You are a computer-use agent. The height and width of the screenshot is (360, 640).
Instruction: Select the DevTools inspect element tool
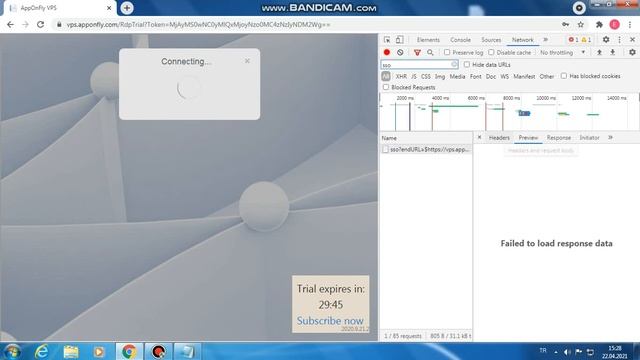[x=387, y=40]
